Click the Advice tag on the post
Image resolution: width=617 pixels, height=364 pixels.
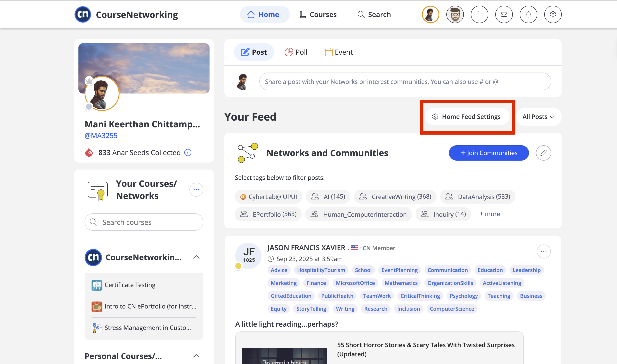click(x=279, y=270)
